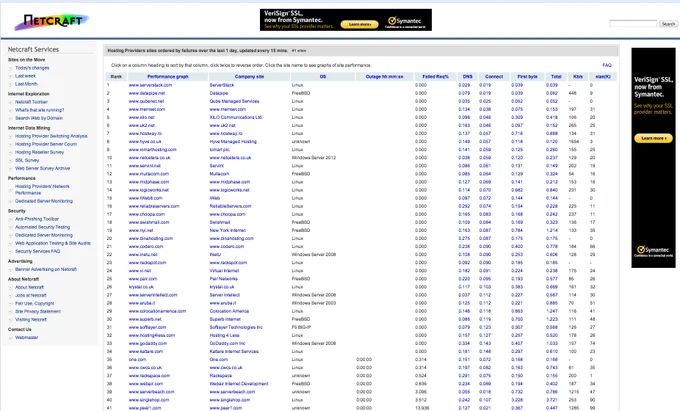Open Fair Use, Copyright link
Image resolution: width=680 pixels, height=411 pixels.
coord(35,303)
